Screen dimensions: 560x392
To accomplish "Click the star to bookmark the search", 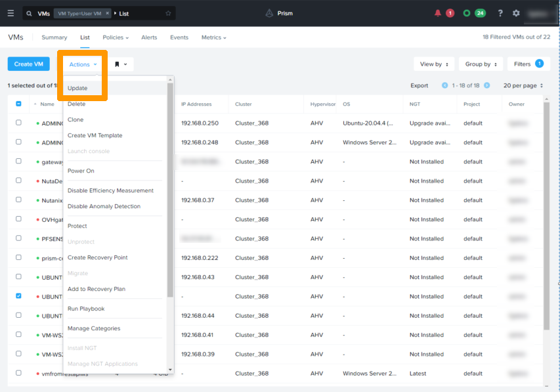I will pyautogui.click(x=168, y=13).
